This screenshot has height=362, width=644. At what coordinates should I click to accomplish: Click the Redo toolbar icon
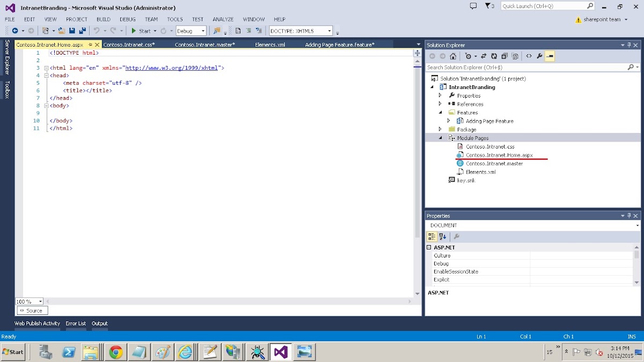(x=113, y=31)
